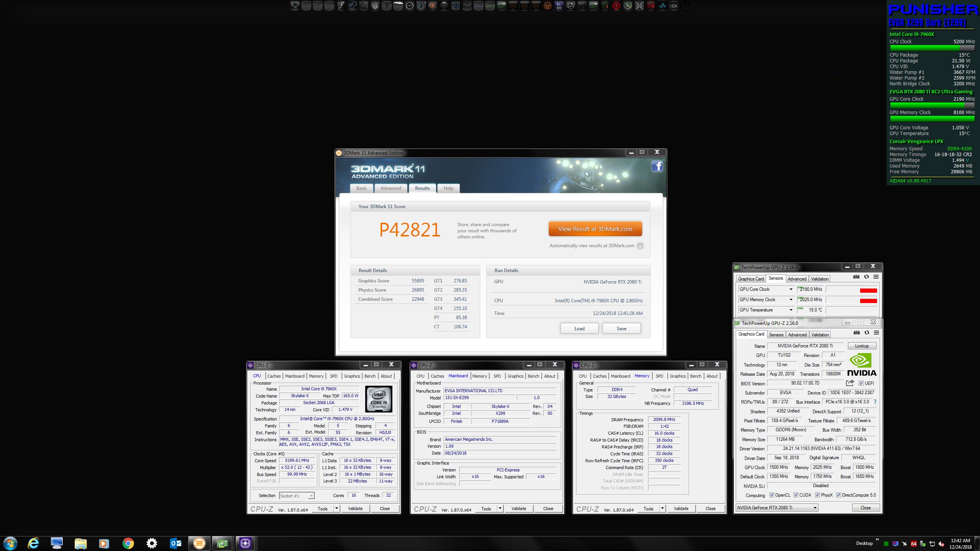Click the BIOS version share/export icon

[850, 383]
